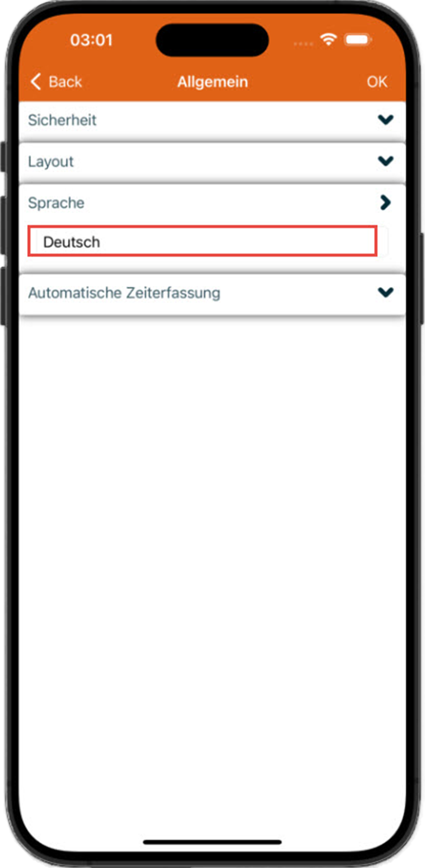Open the Layout settings section label
425x868 pixels.
[x=51, y=161]
